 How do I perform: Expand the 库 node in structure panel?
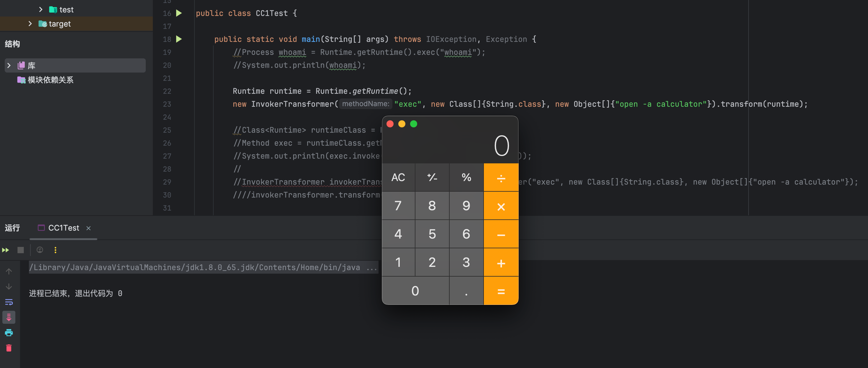[x=9, y=65]
